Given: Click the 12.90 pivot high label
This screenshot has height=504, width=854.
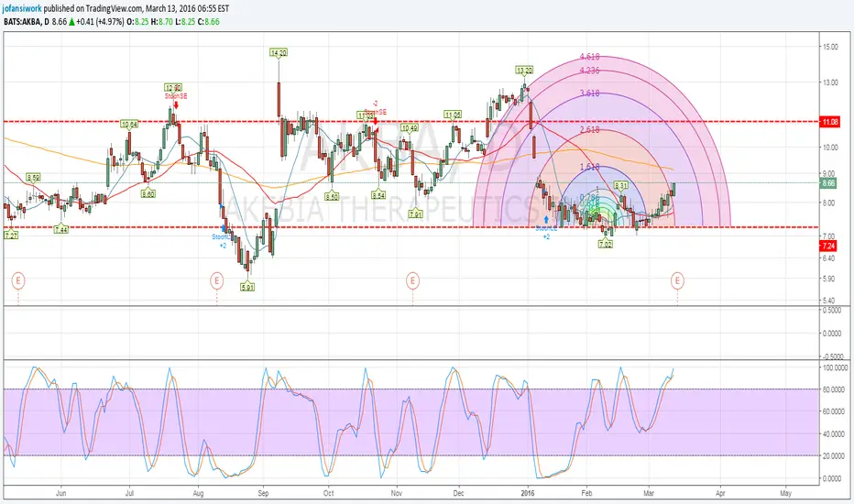Looking at the screenshot, I should (173, 88).
